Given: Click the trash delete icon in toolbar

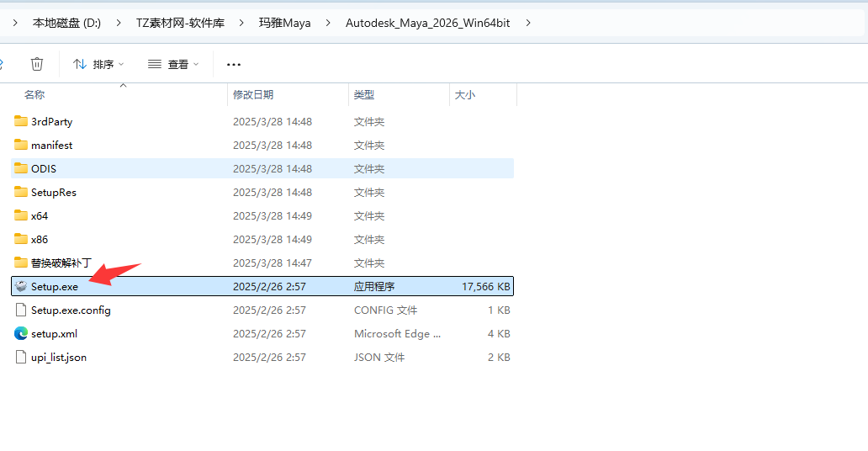Looking at the screenshot, I should click(36, 64).
